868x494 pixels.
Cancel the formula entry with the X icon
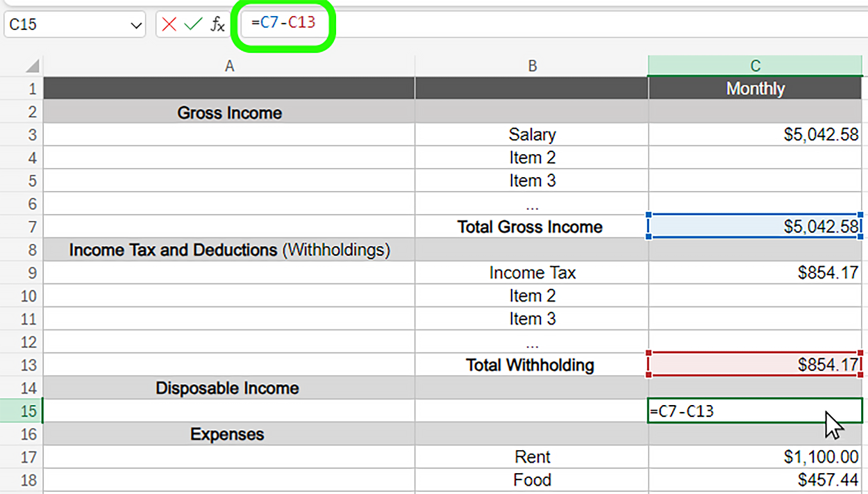click(169, 24)
